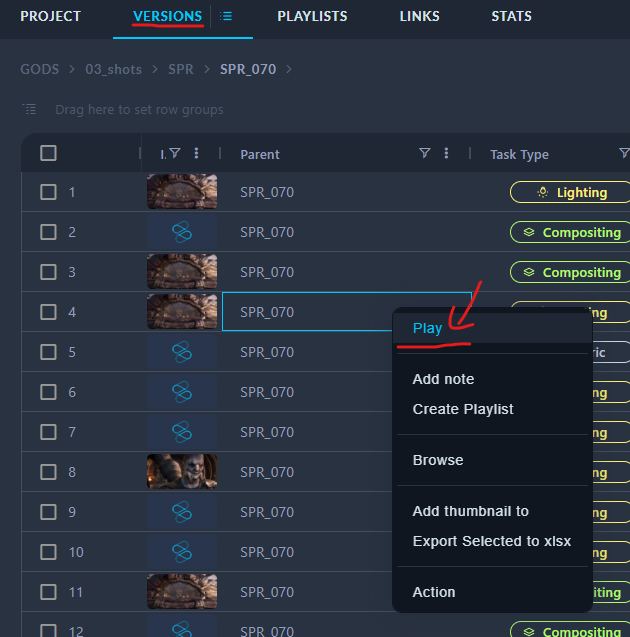
Task: Switch to the STATS tab
Action: pyautogui.click(x=511, y=16)
